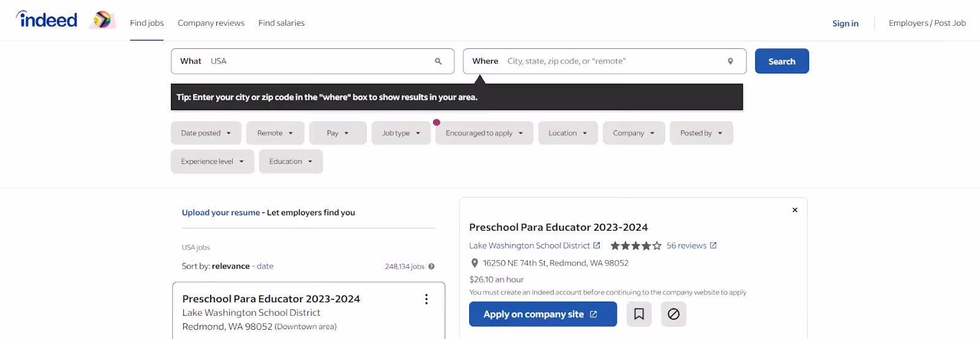Screen dimensions: 980x339
Task: Expand the Experience level filter
Action: click(x=213, y=162)
